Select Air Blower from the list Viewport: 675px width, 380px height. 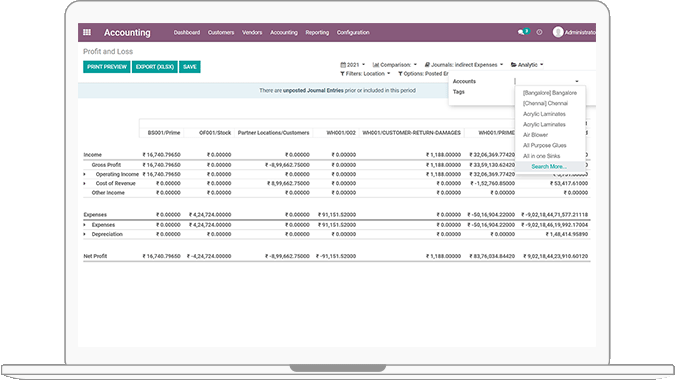(x=550, y=135)
